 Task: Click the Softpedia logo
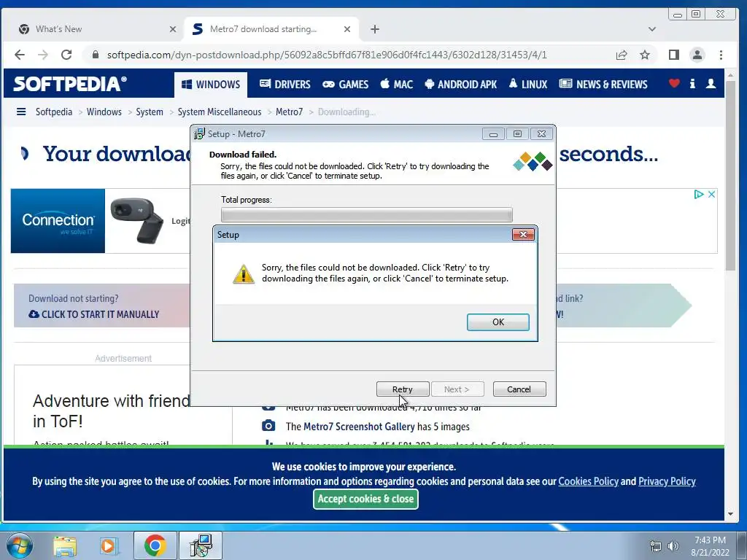pos(70,84)
